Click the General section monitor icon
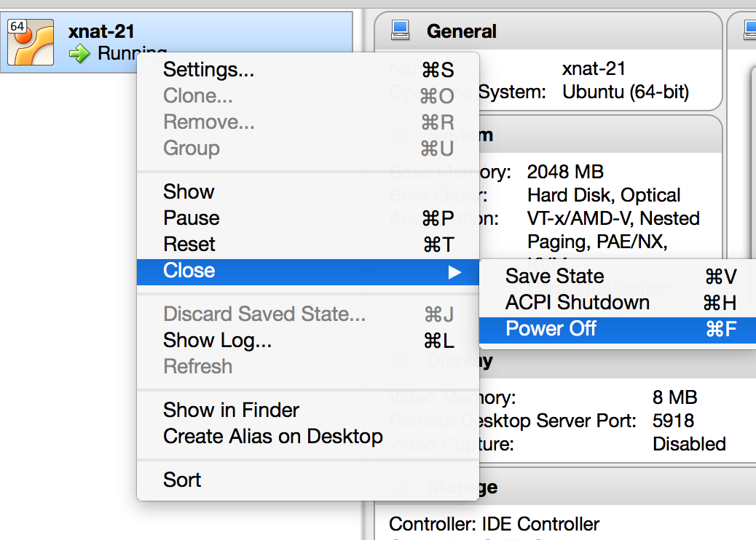 tap(400, 31)
